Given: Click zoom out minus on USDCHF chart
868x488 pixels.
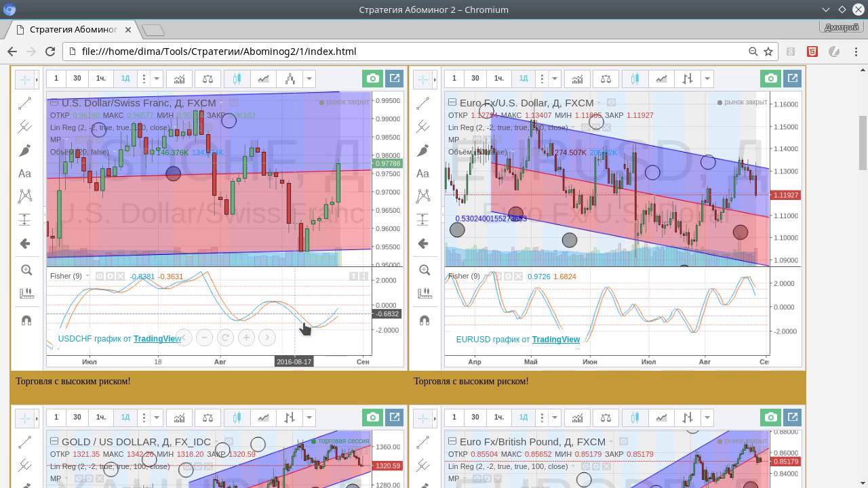Looking at the screenshot, I should (204, 337).
